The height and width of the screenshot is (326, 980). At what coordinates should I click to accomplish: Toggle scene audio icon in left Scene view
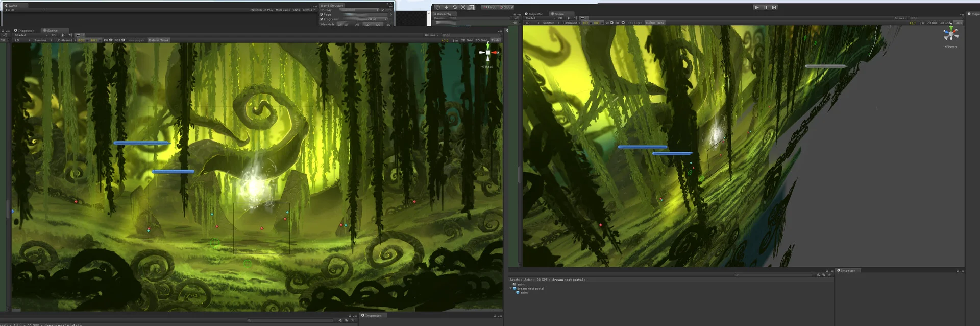click(x=70, y=35)
